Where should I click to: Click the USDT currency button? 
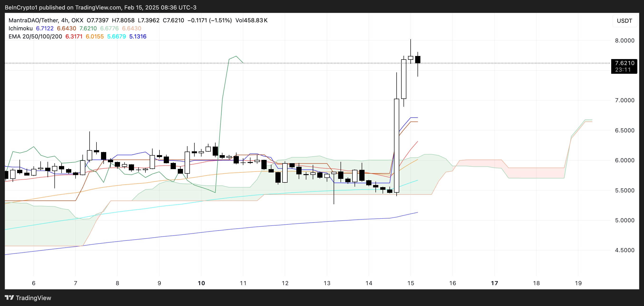(624, 21)
